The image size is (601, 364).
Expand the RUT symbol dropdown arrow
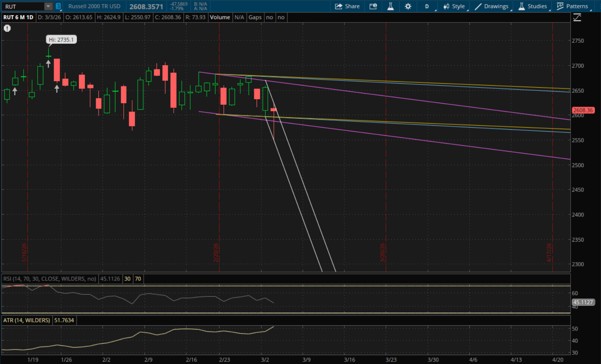pyautogui.click(x=48, y=6)
